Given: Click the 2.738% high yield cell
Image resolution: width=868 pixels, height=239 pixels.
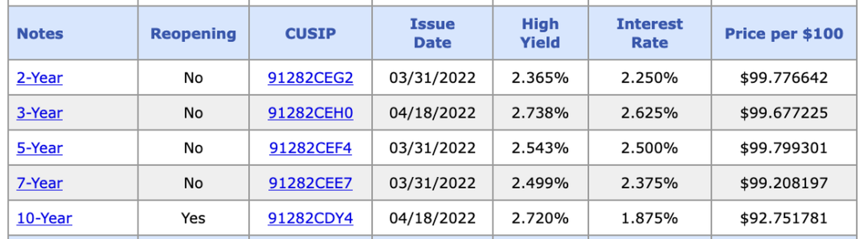Looking at the screenshot, I should coord(540,113).
